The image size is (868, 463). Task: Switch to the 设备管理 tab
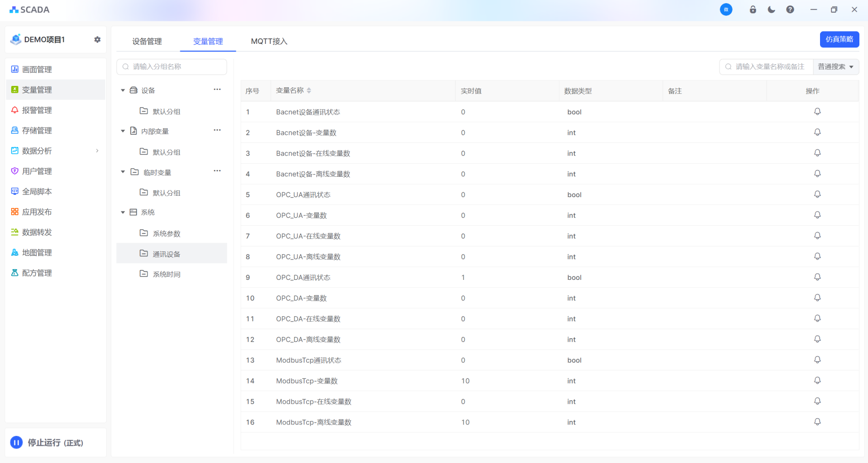147,42
